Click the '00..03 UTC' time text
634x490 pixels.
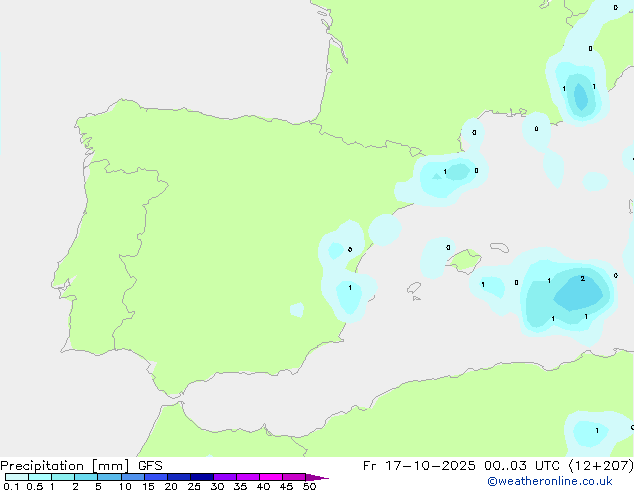pos(522,466)
